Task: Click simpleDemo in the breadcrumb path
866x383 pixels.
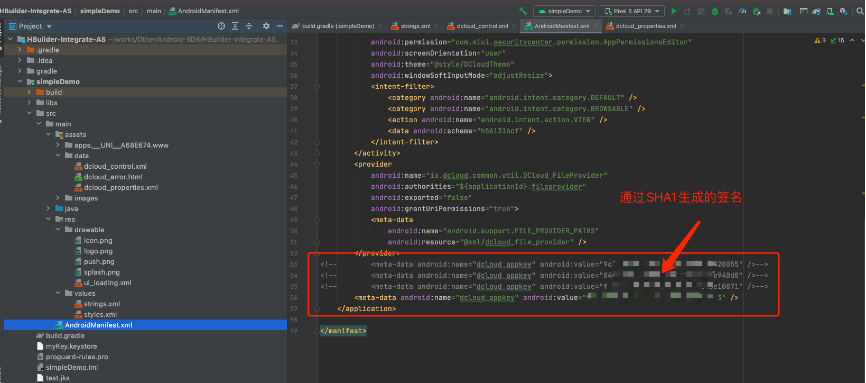Action: pos(99,11)
